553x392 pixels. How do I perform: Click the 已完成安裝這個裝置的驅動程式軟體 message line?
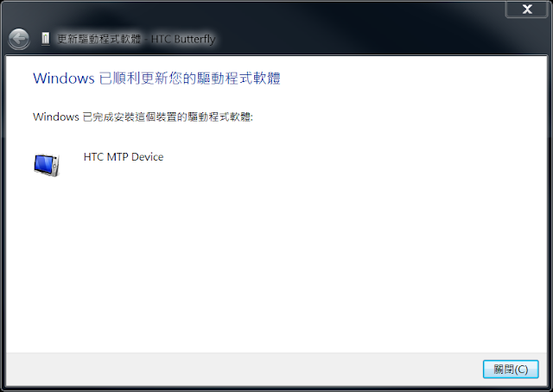click(168, 117)
